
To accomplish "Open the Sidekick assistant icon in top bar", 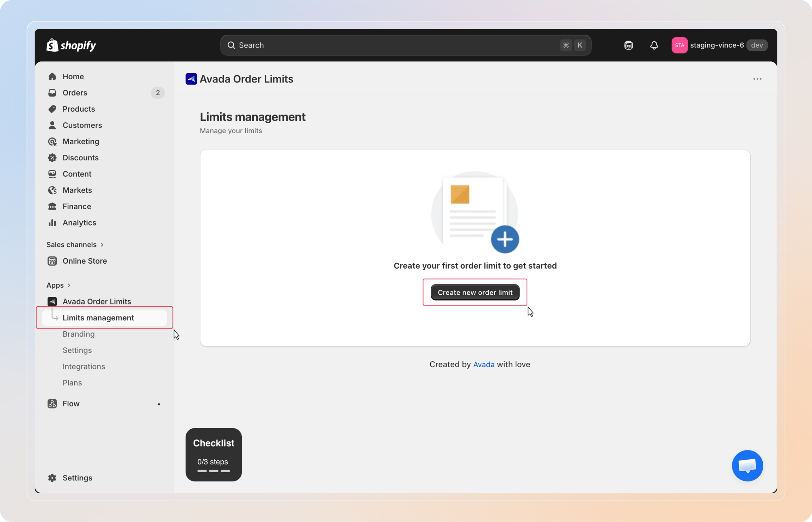I will click(628, 45).
